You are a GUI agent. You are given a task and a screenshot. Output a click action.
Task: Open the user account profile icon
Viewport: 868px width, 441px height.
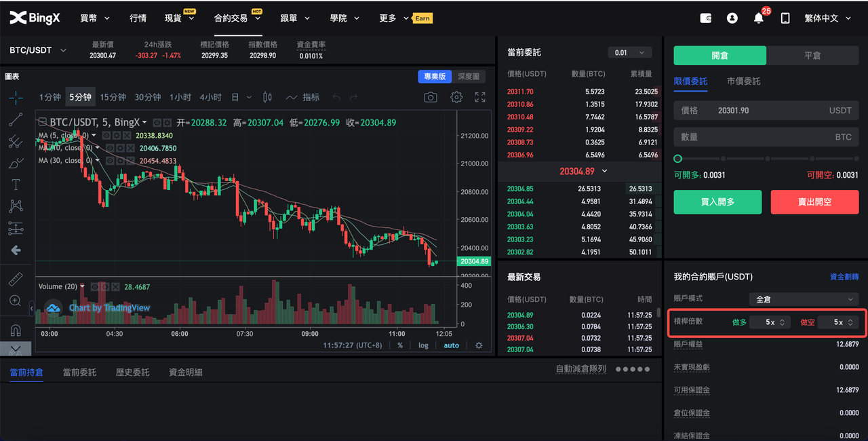(x=732, y=18)
